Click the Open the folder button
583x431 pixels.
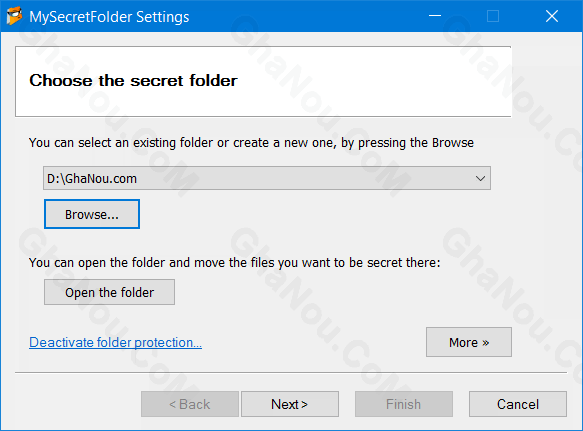[109, 292]
